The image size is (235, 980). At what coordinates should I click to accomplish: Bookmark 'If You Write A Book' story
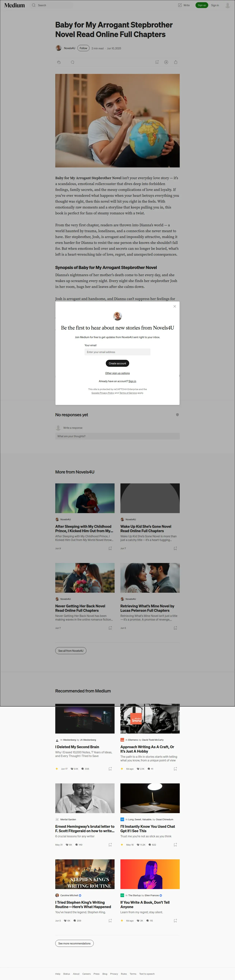175,921
